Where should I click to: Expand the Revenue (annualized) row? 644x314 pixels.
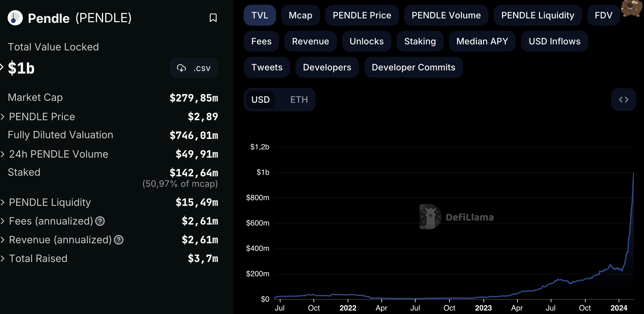point(3,240)
